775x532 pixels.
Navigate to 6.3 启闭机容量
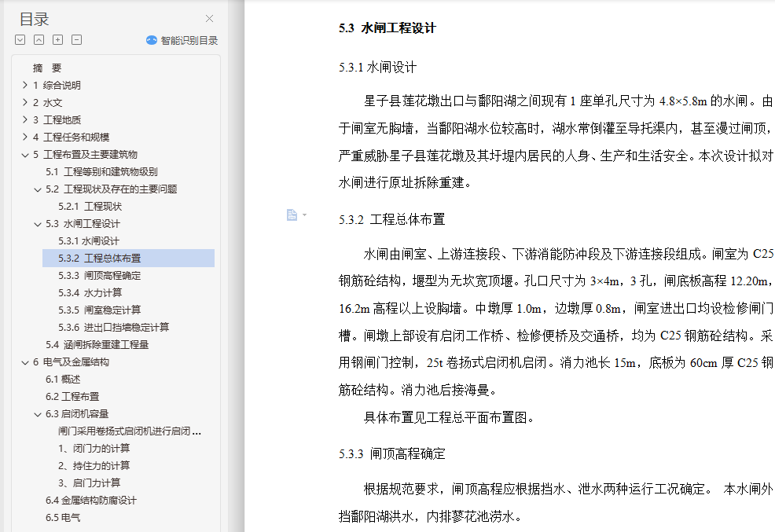click(76, 414)
